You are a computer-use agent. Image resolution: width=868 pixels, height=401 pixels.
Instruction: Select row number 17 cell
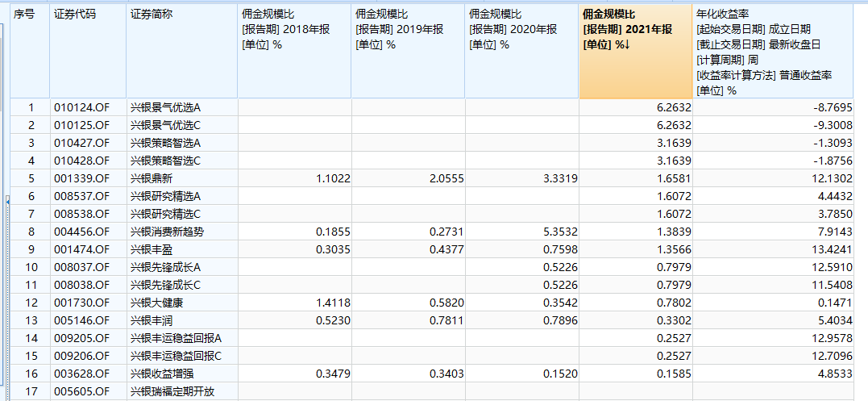click(x=30, y=391)
